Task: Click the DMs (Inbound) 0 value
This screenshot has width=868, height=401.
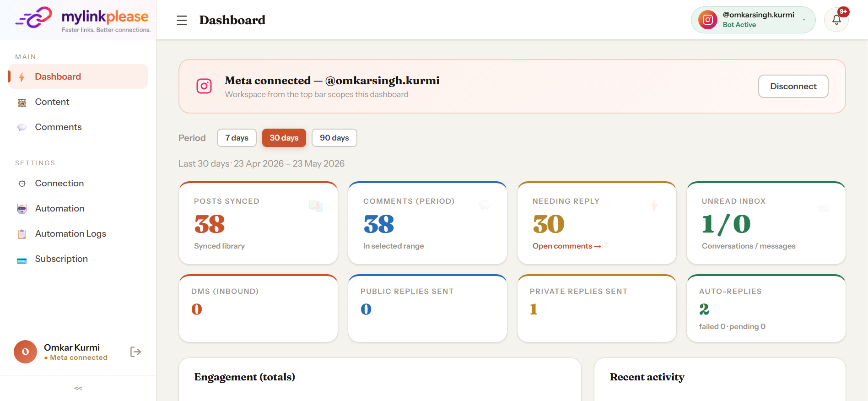Action: pos(197,309)
